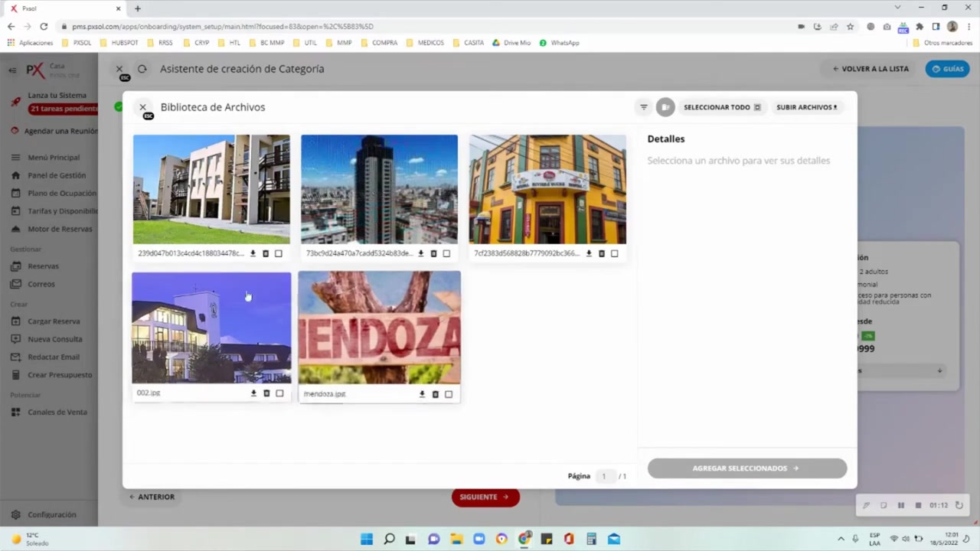Screen dimensions: 980x551
Task: Go to Reservas in the Gestionar menu
Action: pyautogui.click(x=43, y=266)
